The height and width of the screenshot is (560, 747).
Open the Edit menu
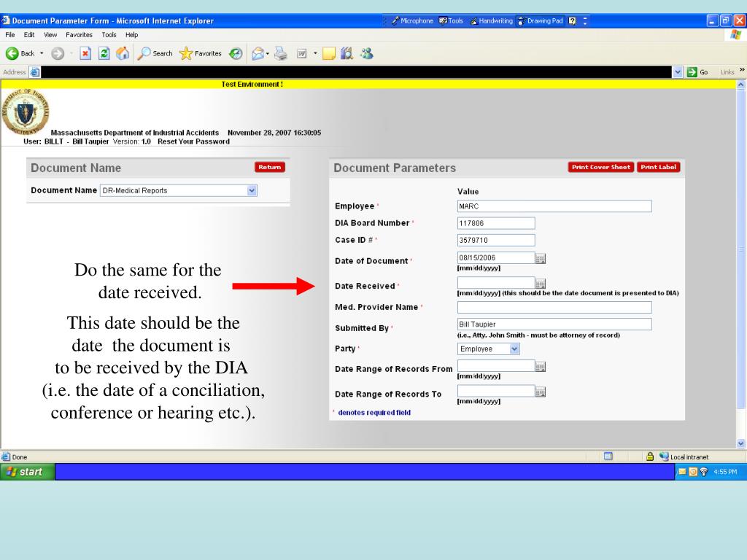[29, 35]
